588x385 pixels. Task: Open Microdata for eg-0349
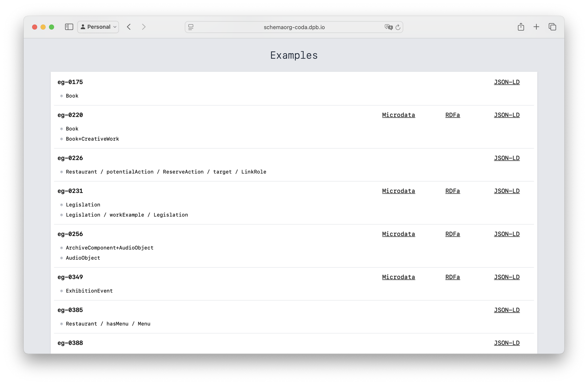pos(398,277)
